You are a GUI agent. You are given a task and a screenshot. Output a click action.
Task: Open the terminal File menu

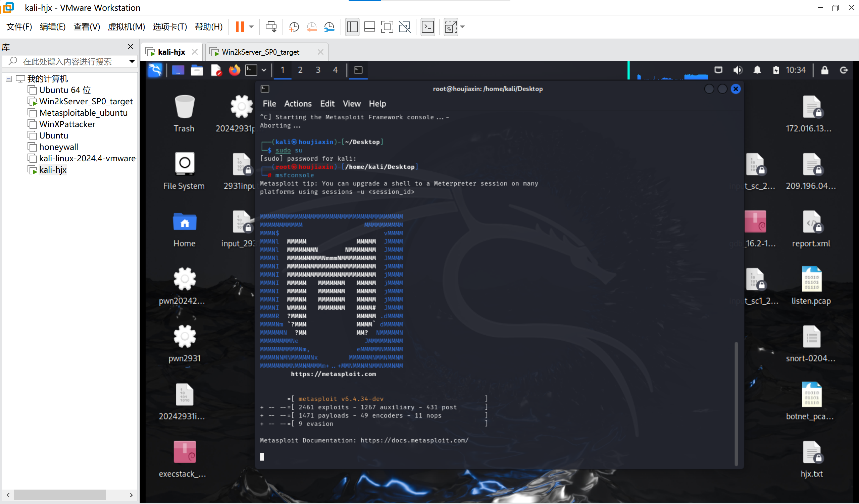269,104
